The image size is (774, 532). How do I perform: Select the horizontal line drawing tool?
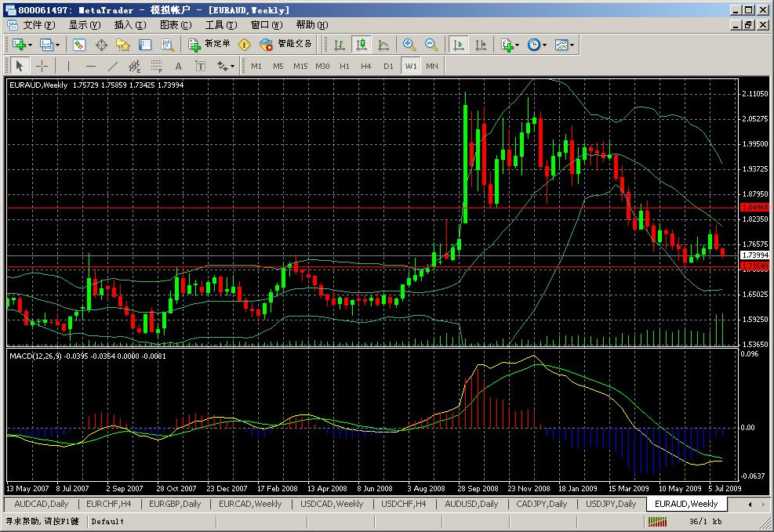(x=90, y=66)
